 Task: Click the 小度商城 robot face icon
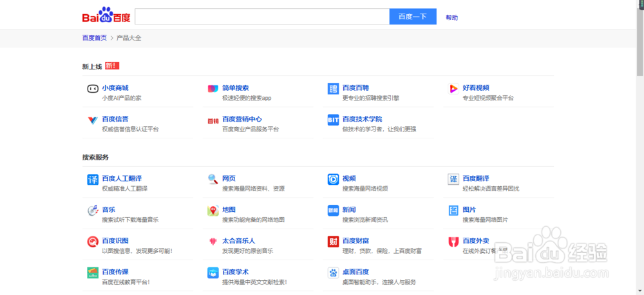point(92,88)
